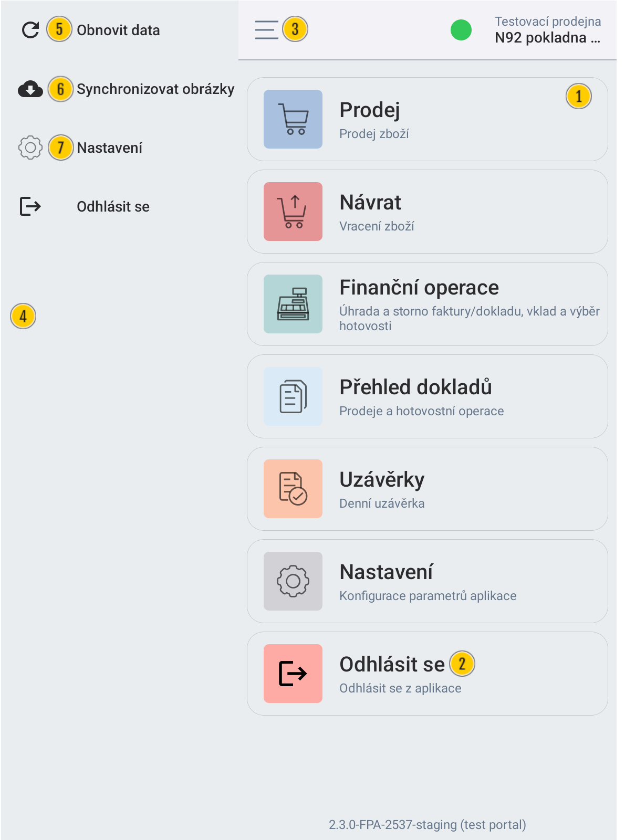Open Finanční operace tile description
This screenshot has width=625, height=840.
coord(470,319)
